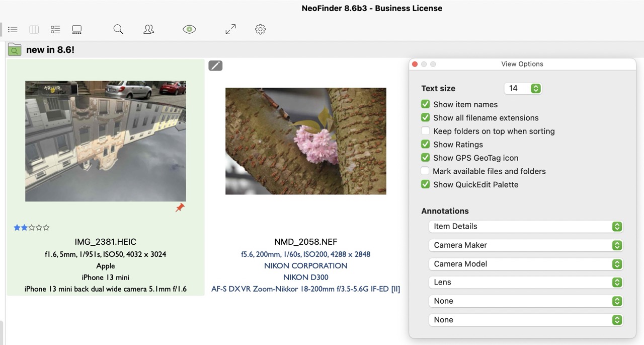
Task: Enable Keep folders on top when sorting
Action: point(425,131)
